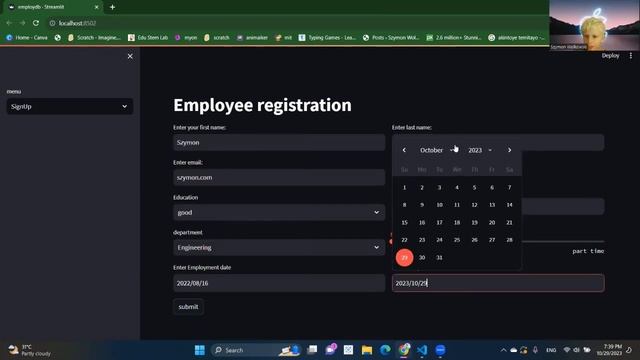Open the akintoye temitayo bookmark
Viewport: 640px width, 360px height.
(x=516, y=38)
